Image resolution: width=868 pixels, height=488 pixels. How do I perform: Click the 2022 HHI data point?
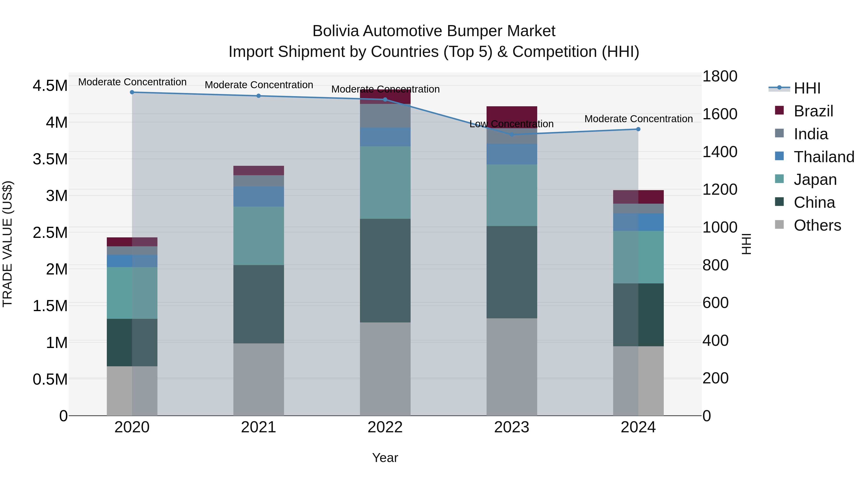tap(386, 100)
